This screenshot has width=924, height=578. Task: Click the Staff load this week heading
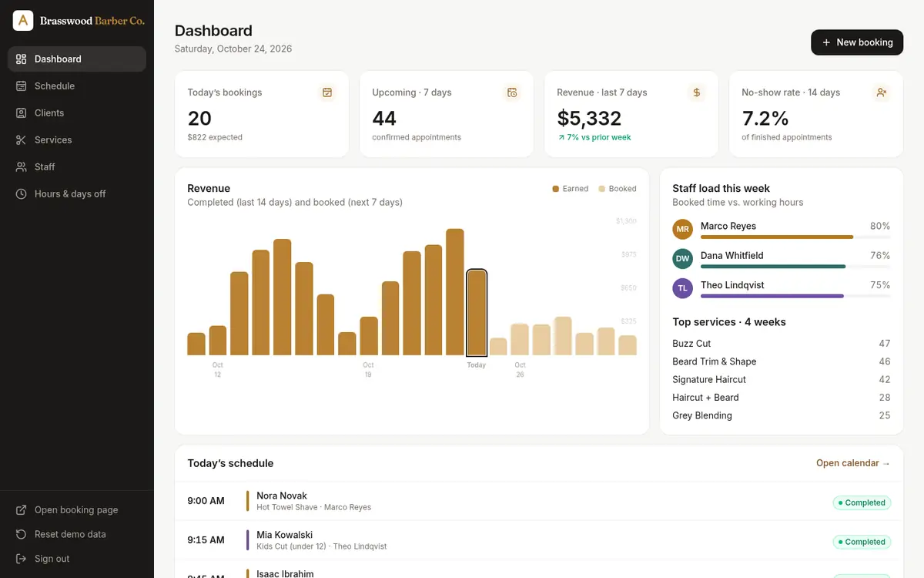coord(721,188)
